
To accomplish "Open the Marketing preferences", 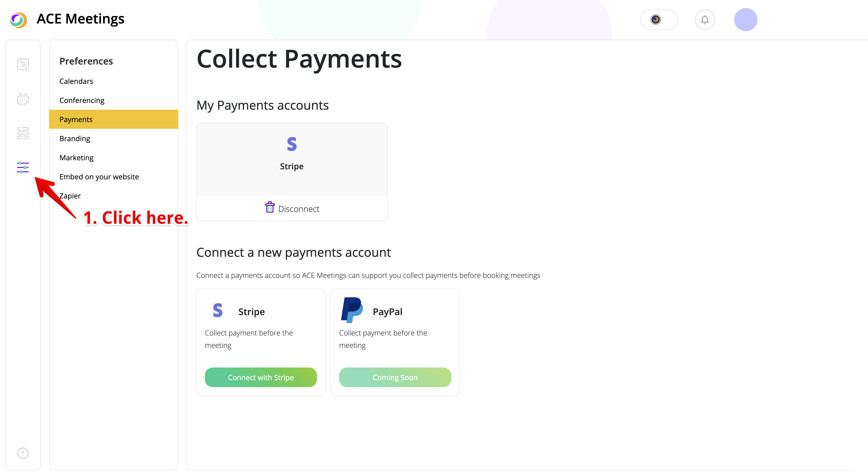I will click(x=76, y=158).
